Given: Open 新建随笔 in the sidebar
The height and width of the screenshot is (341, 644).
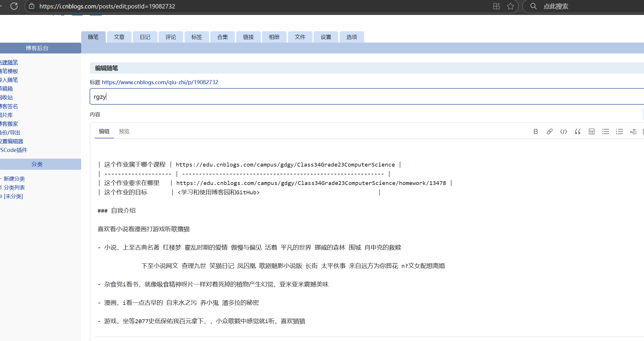Looking at the screenshot, I should pos(9,62).
